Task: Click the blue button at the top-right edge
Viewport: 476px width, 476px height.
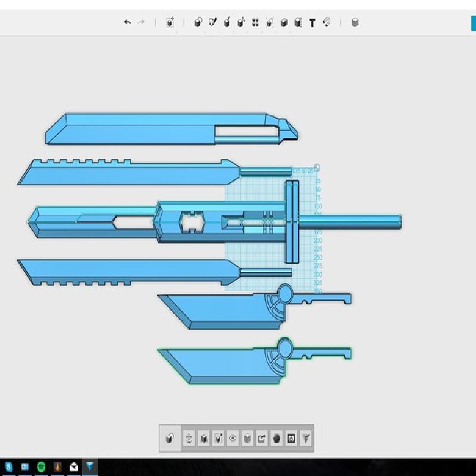Action: (473, 23)
